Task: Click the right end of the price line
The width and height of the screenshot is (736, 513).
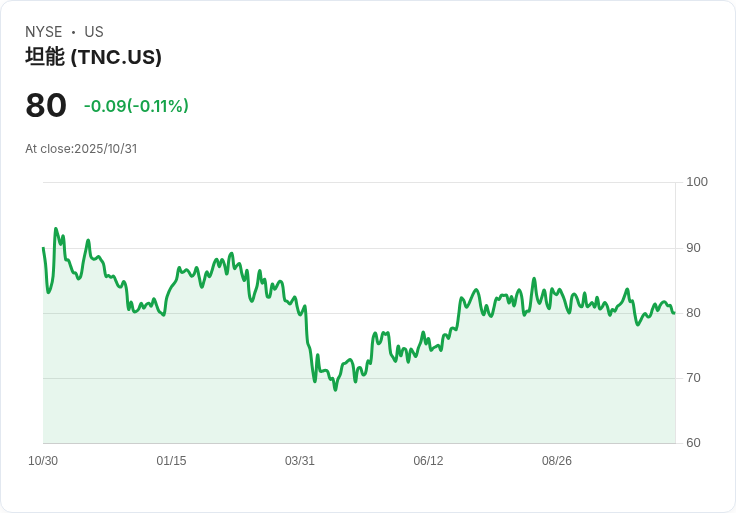Action: tap(673, 313)
